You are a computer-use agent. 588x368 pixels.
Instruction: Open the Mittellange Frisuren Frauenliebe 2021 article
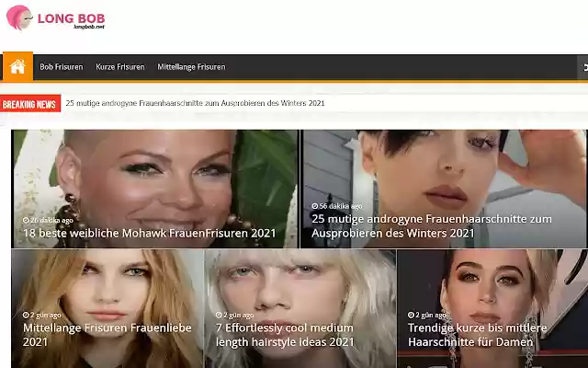(107, 335)
